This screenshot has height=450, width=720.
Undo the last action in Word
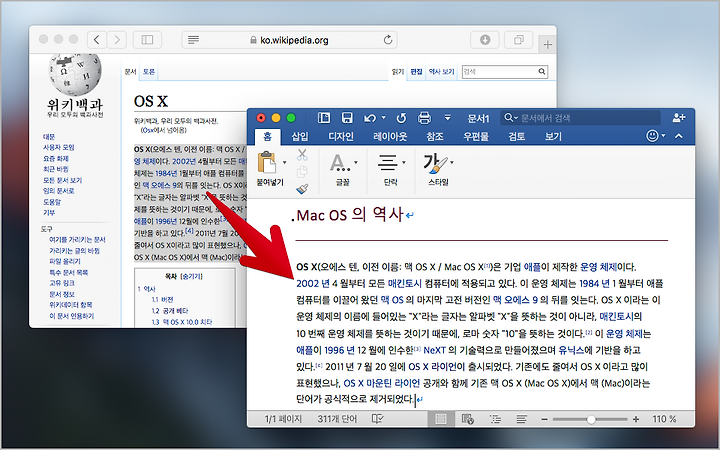[370, 118]
